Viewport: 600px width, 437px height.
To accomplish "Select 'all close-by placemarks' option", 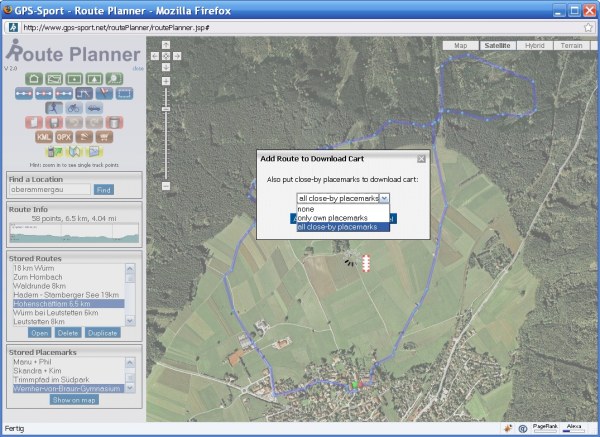I will (342, 227).
